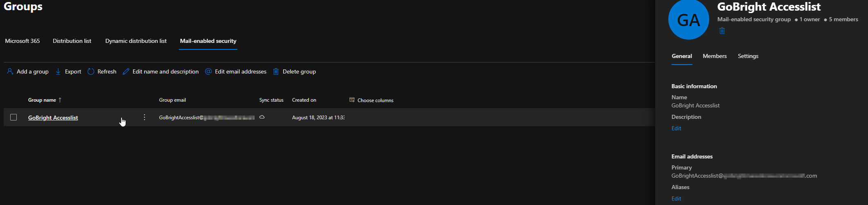868x205 pixels.
Task: Click Edit link under Description
Action: pos(676,128)
